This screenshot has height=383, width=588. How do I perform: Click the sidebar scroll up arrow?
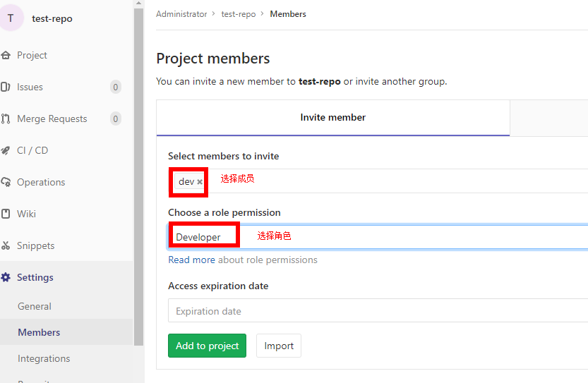[x=139, y=4]
